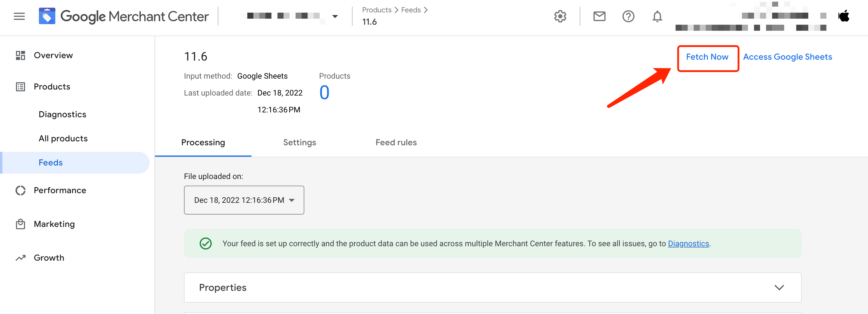Screen dimensions: 868x314
Task: Open Marketing via the bag icon
Action: [x=21, y=224]
